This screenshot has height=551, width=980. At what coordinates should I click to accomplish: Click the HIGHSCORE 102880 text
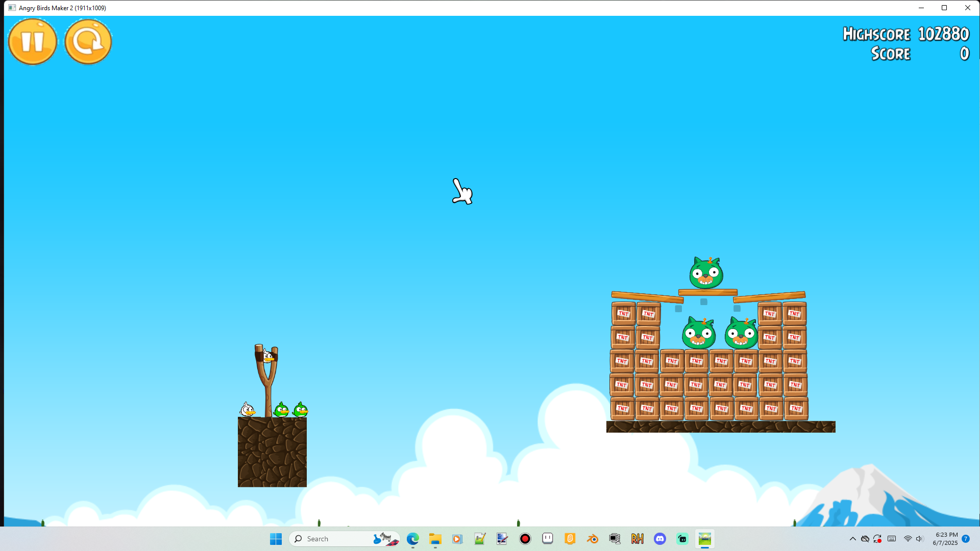pos(905,34)
